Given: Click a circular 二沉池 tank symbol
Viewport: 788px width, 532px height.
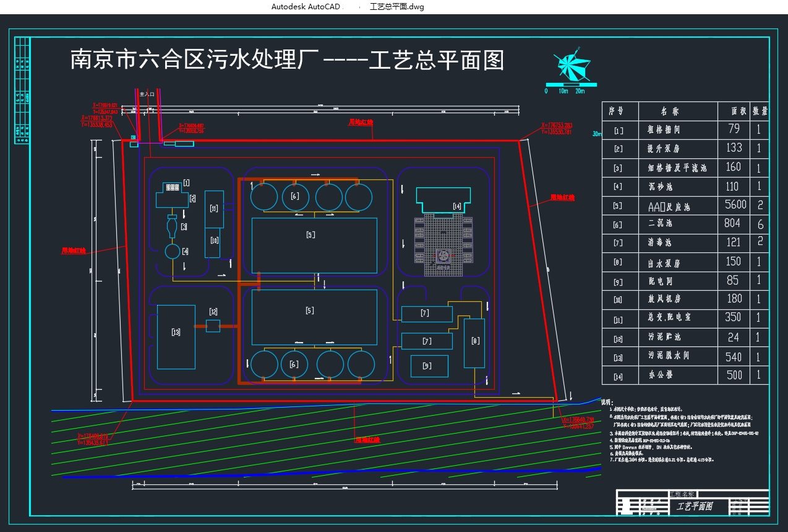Looking at the screenshot, I should pyautogui.click(x=296, y=197).
